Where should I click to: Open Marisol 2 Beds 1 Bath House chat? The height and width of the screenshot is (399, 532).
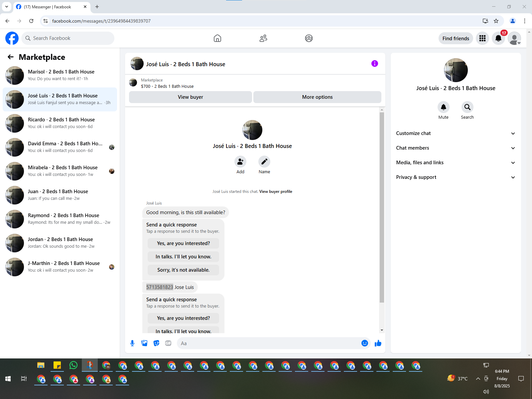(x=60, y=75)
